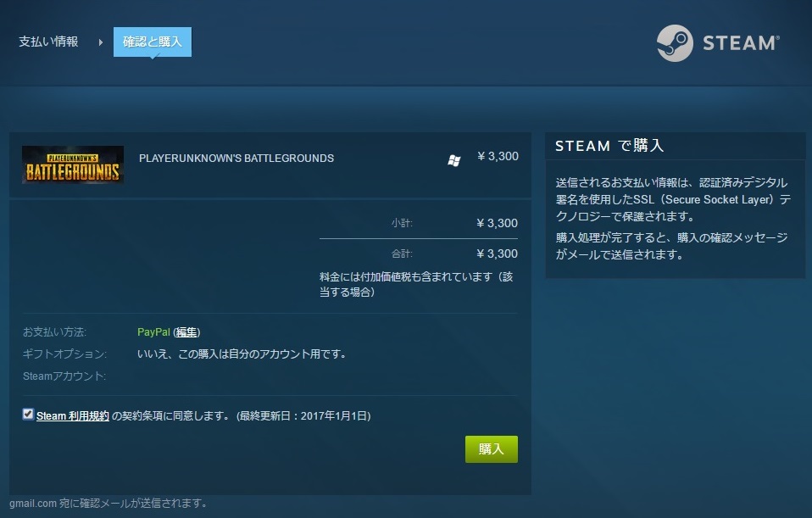Click the arrow between checkout steps
This screenshot has height=518, width=812.
point(101,42)
